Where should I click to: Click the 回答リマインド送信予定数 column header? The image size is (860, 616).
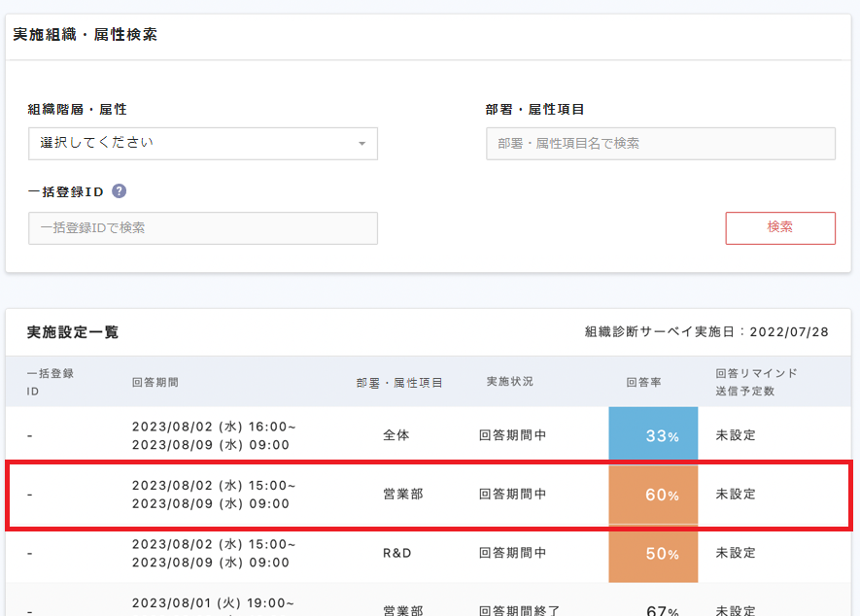click(756, 382)
